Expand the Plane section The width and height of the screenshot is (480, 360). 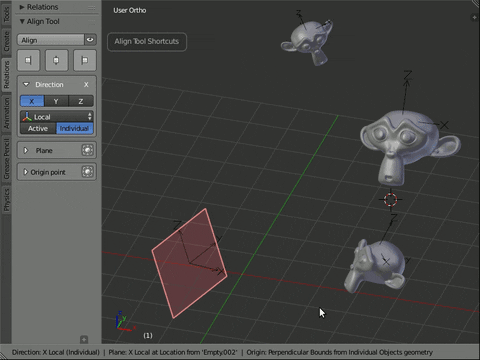[26, 151]
